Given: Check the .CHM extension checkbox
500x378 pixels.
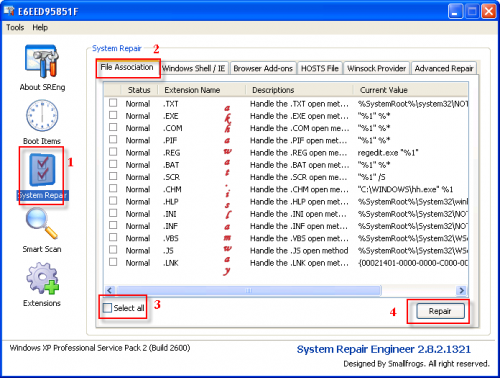Looking at the screenshot, I should click(x=113, y=188).
